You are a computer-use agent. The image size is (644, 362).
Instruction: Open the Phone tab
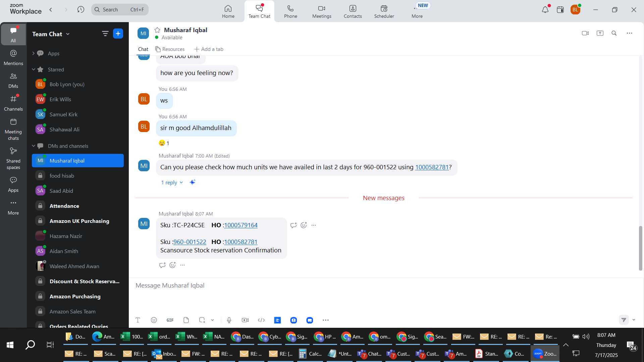(290, 11)
